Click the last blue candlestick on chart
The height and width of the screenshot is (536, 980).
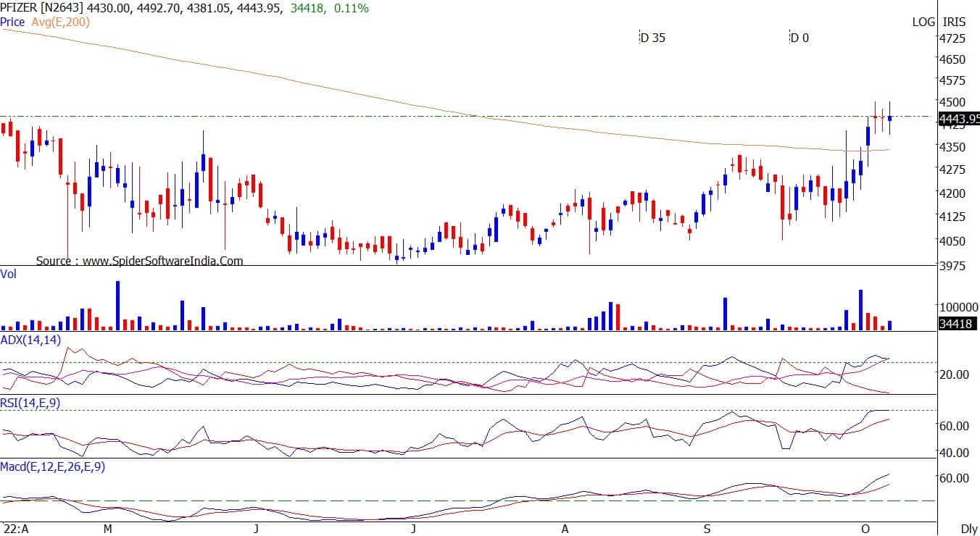pyautogui.click(x=889, y=118)
